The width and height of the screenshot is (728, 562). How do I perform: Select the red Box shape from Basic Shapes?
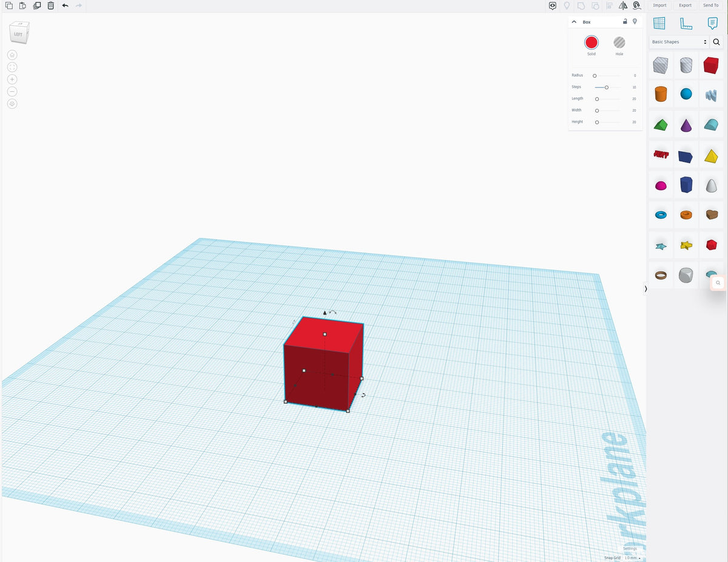coord(711,65)
